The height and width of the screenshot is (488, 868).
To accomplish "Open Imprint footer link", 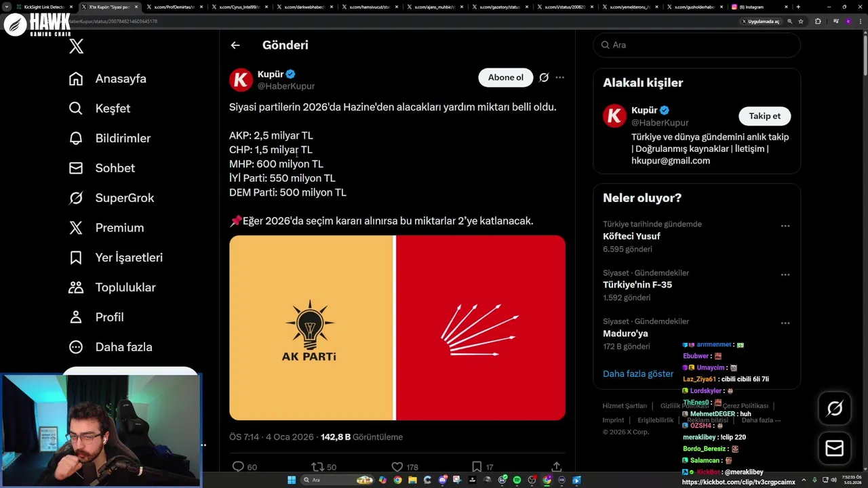I will 613,420.
